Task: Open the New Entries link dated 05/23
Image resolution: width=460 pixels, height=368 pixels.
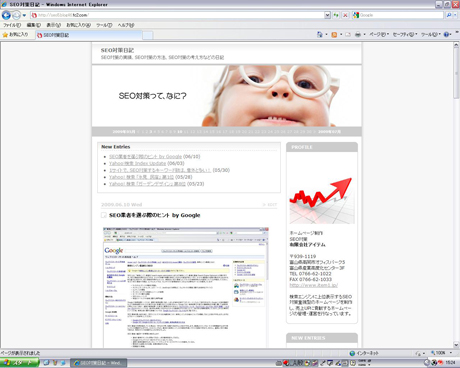Action: (x=147, y=184)
